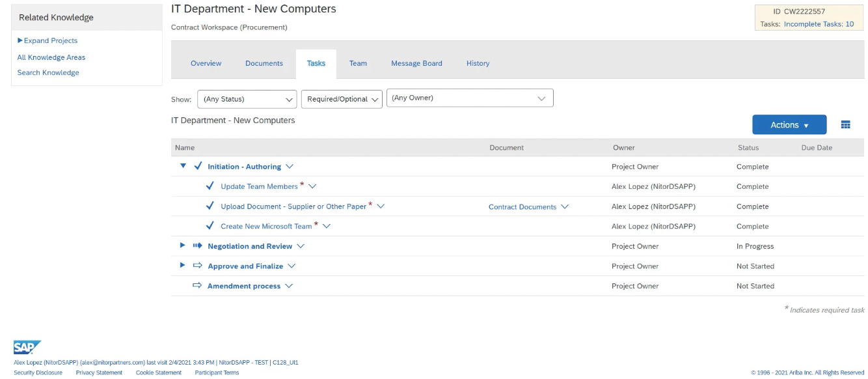The width and height of the screenshot is (868, 379).
Task: Click the arrow icon beside Approve and Finalize
Action: tap(198, 266)
